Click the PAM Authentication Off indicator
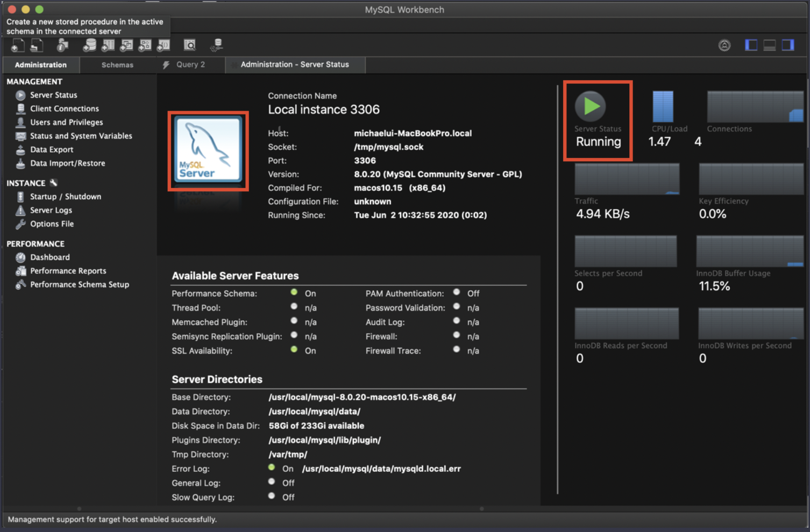 tap(457, 292)
